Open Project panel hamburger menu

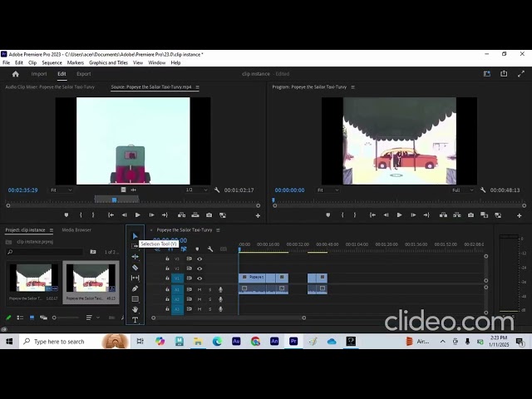pyautogui.click(x=52, y=230)
